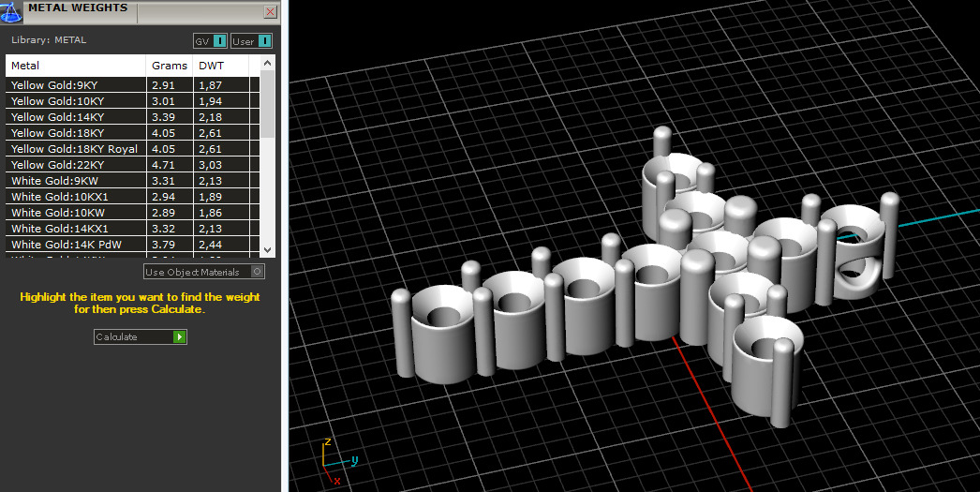
Task: Click the Calculate button
Action: click(x=140, y=337)
